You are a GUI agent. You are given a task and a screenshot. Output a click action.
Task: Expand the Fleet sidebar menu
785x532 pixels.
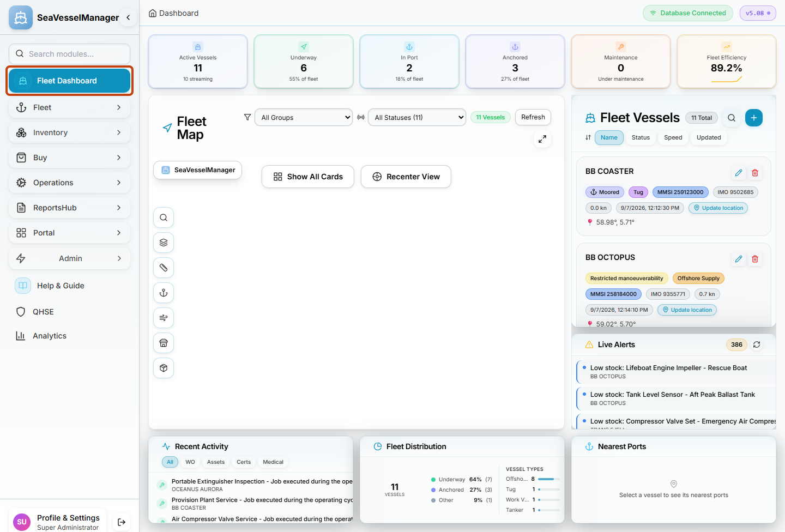click(x=69, y=107)
